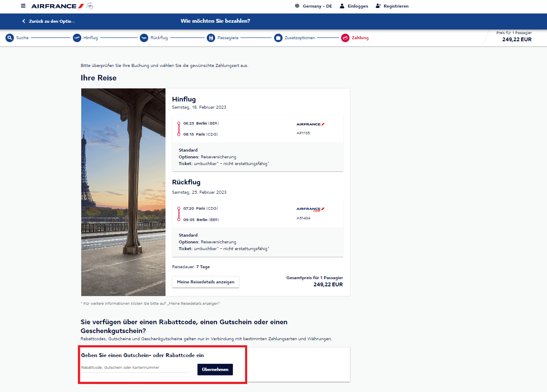Click the Air France logo
The height and width of the screenshot is (392, 547).
click(x=58, y=6)
